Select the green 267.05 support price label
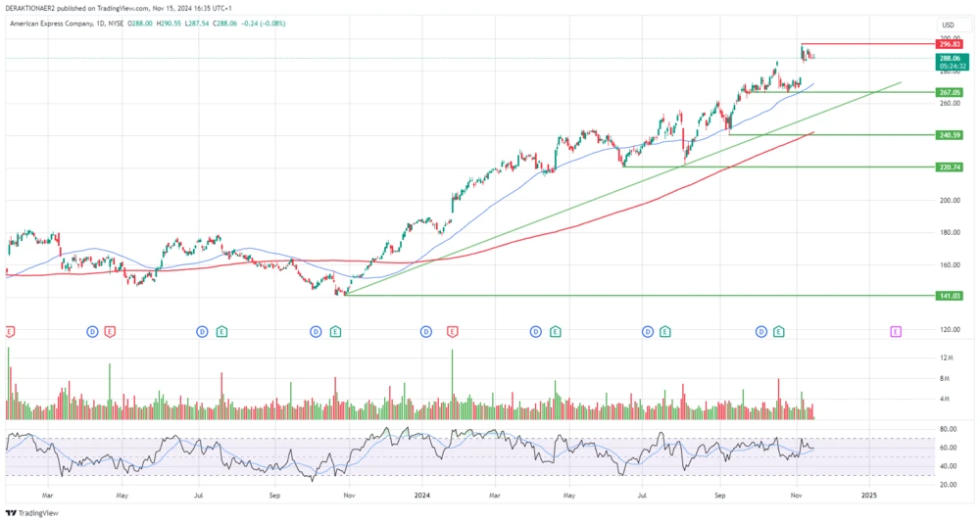The image size is (980, 523). 950,92
